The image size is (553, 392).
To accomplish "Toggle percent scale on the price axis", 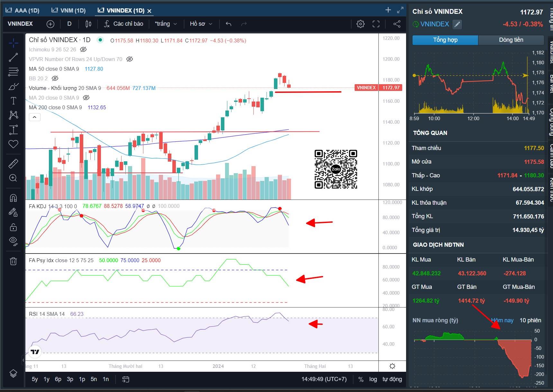I will (361, 379).
